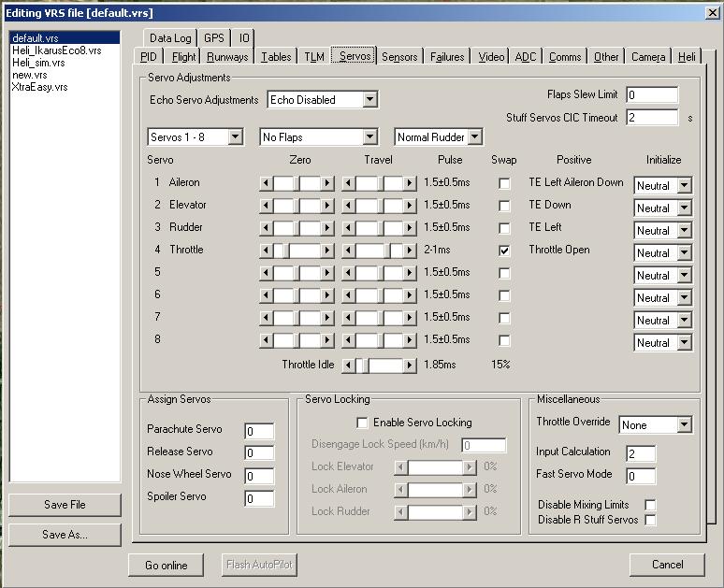Expand the No Flaps dropdown
724x588 pixels.
tap(370, 137)
